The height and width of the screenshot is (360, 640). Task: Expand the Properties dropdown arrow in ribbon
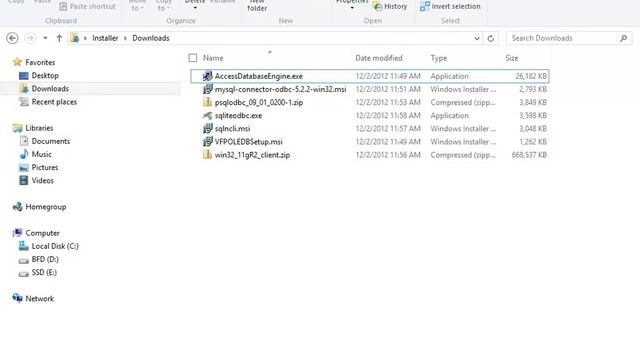click(x=352, y=7)
